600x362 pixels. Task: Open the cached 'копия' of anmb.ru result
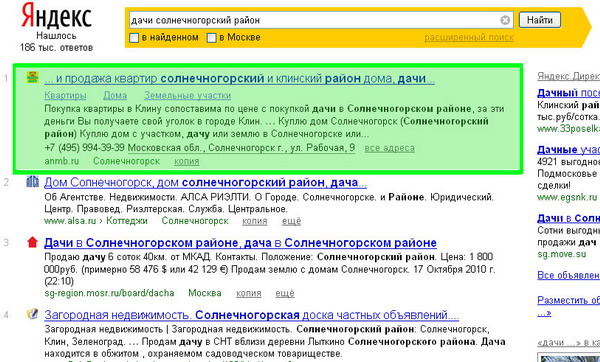coord(187,161)
